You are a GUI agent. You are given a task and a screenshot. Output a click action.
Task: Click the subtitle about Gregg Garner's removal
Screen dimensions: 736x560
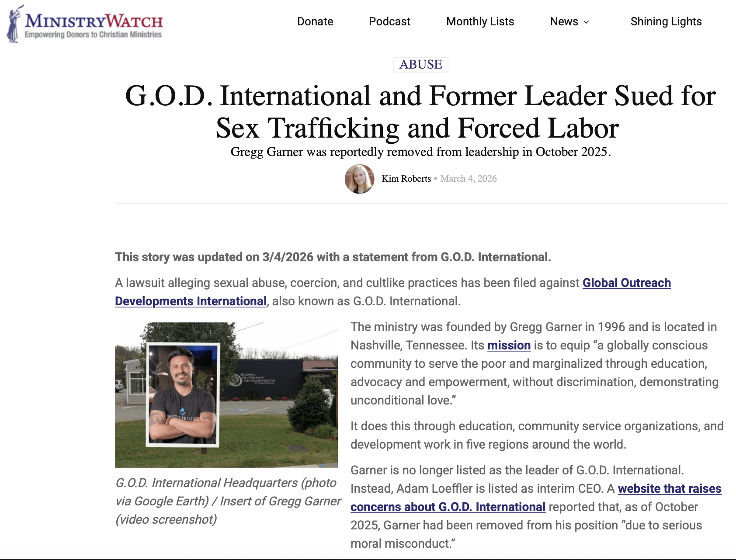point(420,152)
